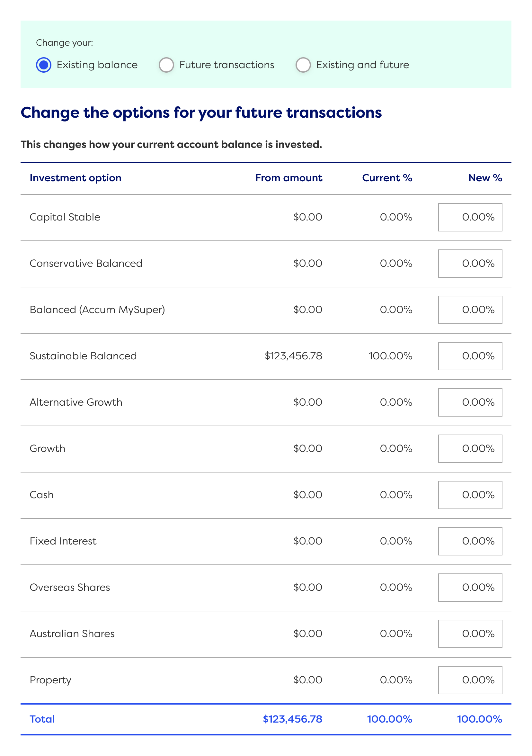Click the New % field for Property
This screenshot has height=756, width=532.
tap(470, 680)
